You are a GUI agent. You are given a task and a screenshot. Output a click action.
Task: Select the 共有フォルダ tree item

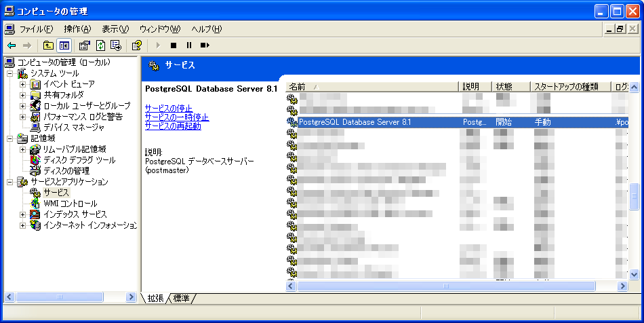64,95
